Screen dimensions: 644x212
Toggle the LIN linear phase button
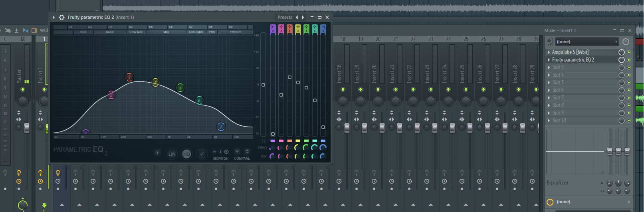point(172,154)
